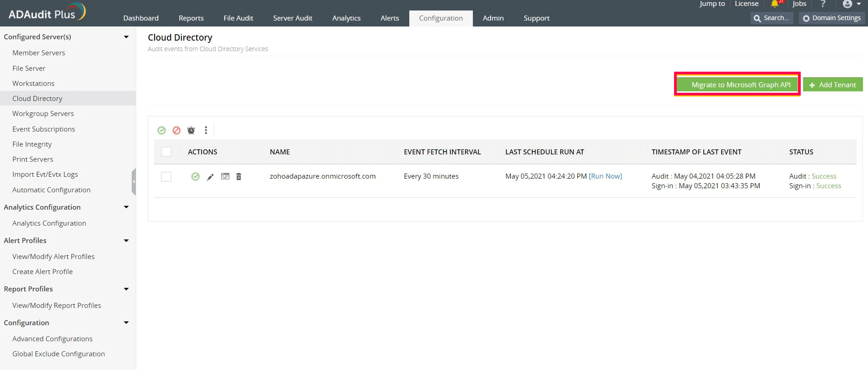Open the notifications bell icon
This screenshot has width=868, height=370.
pyautogui.click(x=774, y=4)
